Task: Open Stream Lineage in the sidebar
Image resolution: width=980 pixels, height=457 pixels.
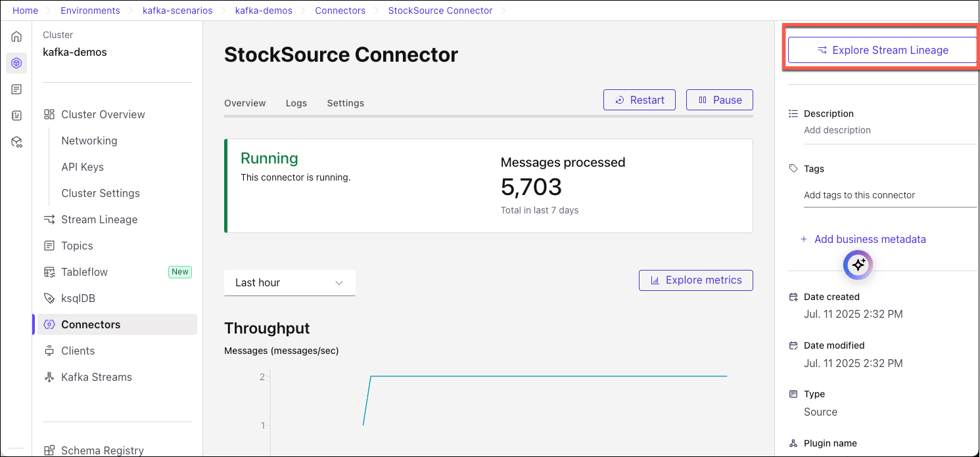Action: click(x=99, y=219)
